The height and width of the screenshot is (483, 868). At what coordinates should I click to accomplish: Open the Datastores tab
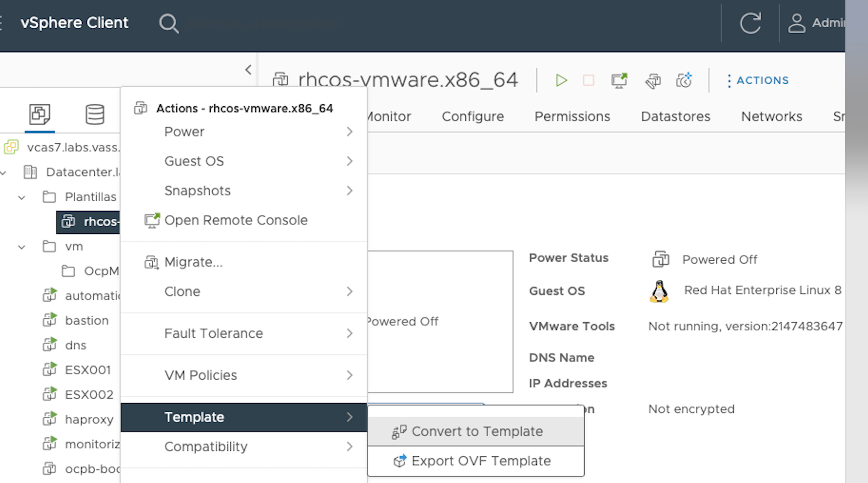pyautogui.click(x=675, y=116)
